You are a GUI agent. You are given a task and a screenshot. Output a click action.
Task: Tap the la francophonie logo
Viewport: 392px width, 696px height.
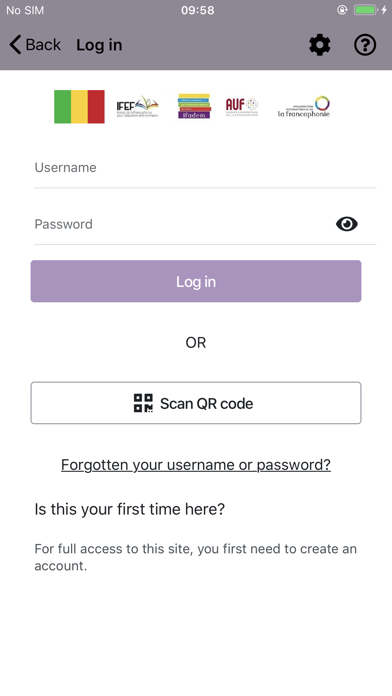pyautogui.click(x=304, y=107)
